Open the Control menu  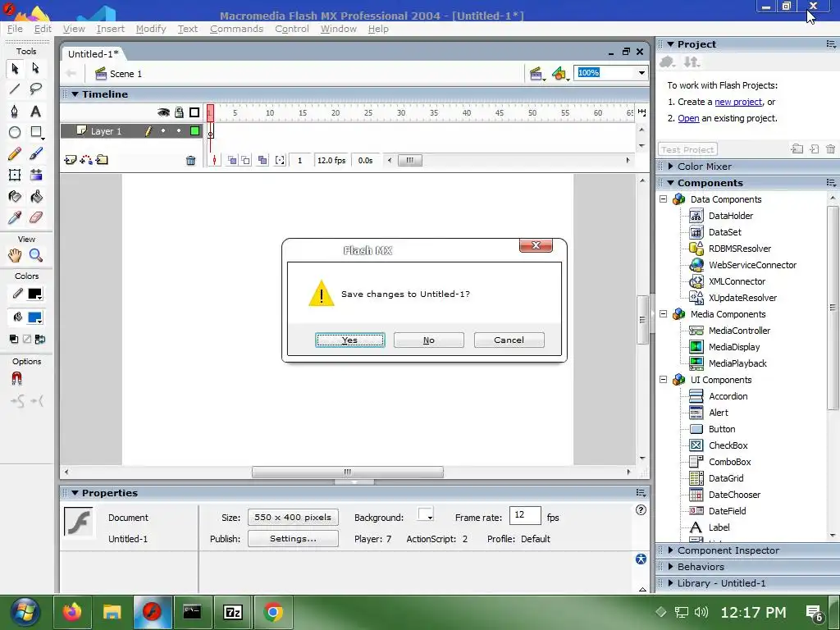pos(292,29)
